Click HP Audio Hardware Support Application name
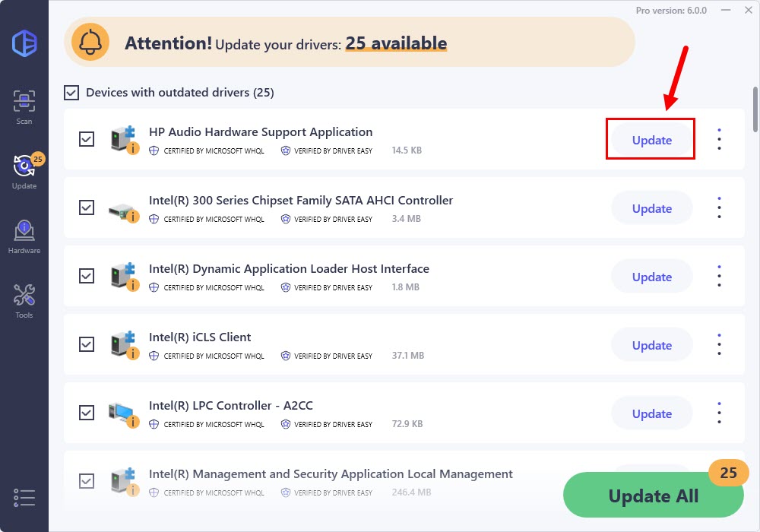Image resolution: width=760 pixels, height=532 pixels. tap(261, 131)
